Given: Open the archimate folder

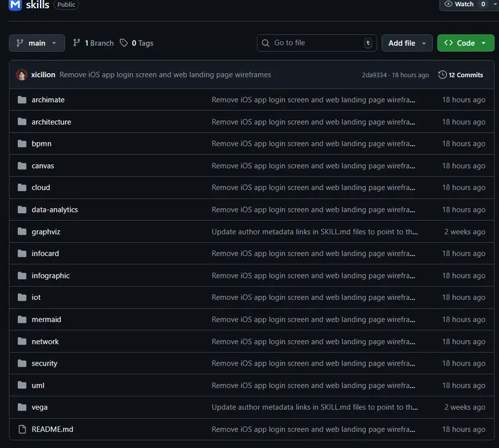Looking at the screenshot, I should pos(48,100).
